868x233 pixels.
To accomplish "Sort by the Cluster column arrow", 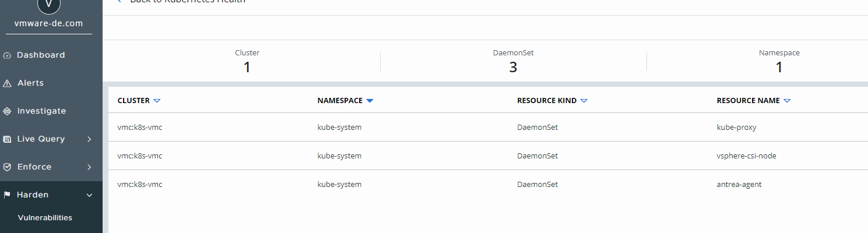I will (157, 101).
